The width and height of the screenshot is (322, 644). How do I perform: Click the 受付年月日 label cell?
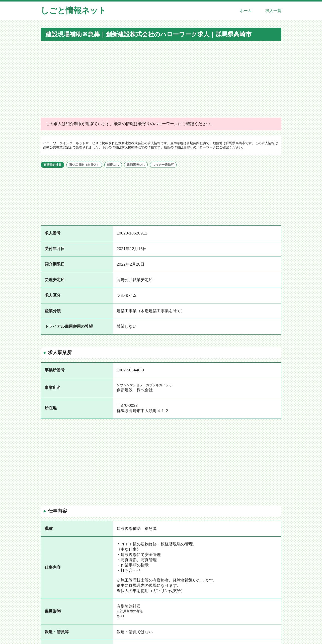(77, 249)
